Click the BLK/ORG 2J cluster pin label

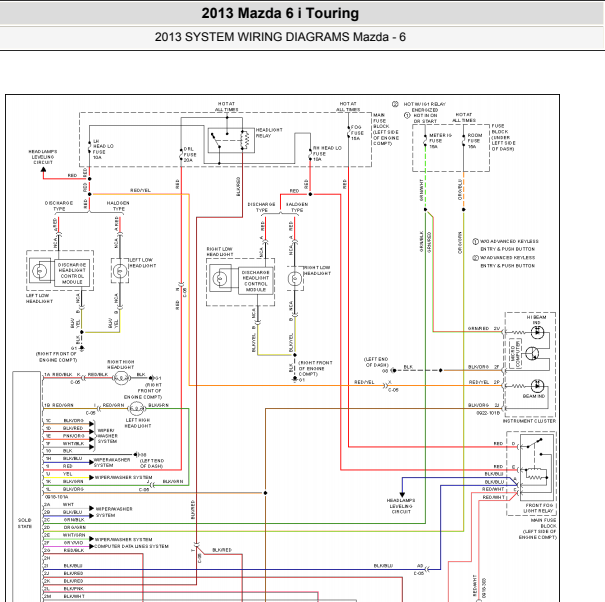(x=484, y=405)
